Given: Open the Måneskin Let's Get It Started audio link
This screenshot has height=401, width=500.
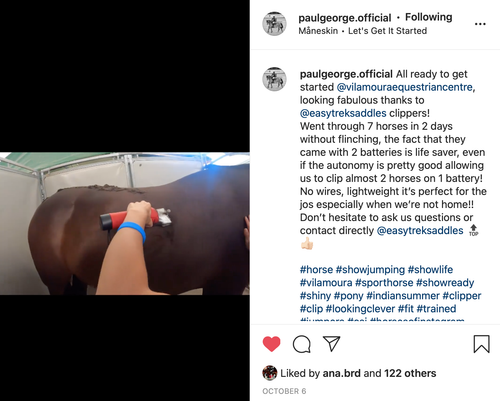Looking at the screenshot, I should click(363, 31).
